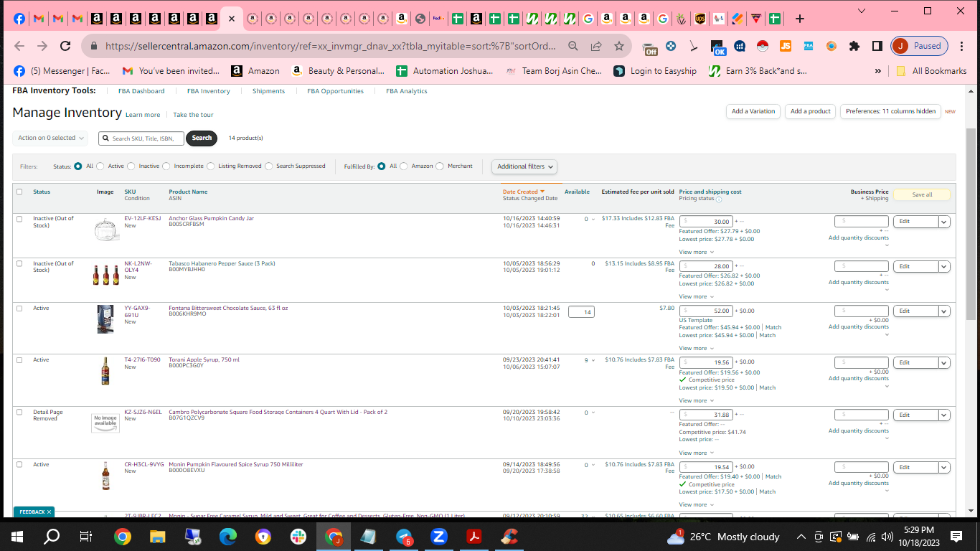Screen dimensions: 980x551
Task: Select the Inactive status radio filter
Action: click(131, 166)
